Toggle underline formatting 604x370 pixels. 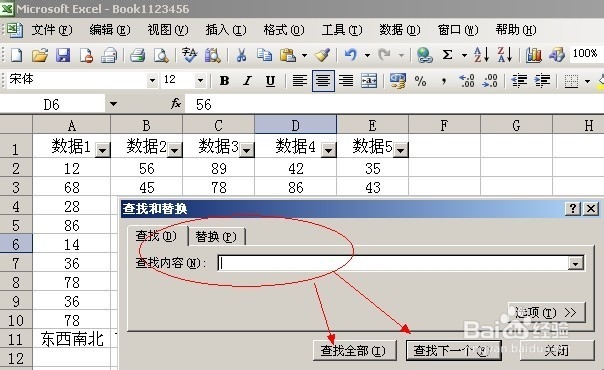point(270,81)
